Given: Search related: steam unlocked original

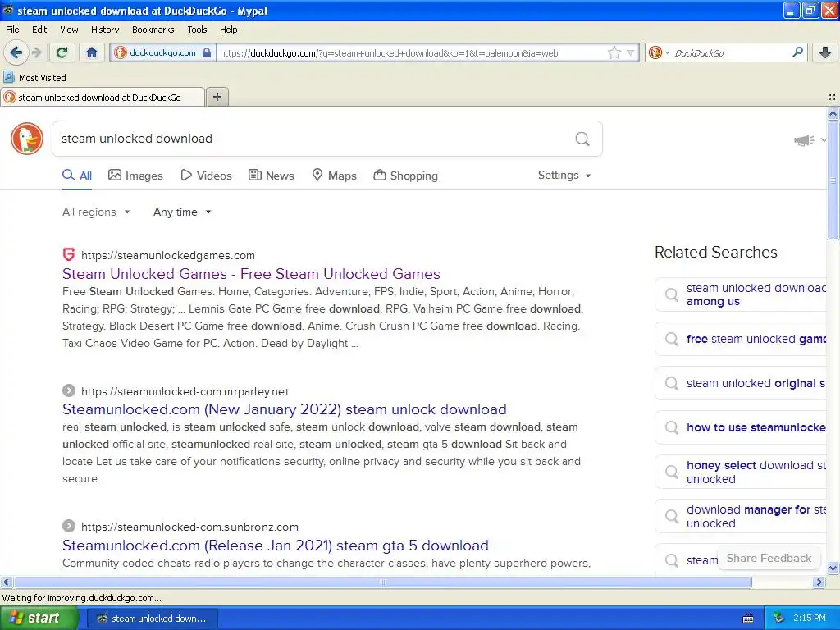Looking at the screenshot, I should tap(741, 384).
